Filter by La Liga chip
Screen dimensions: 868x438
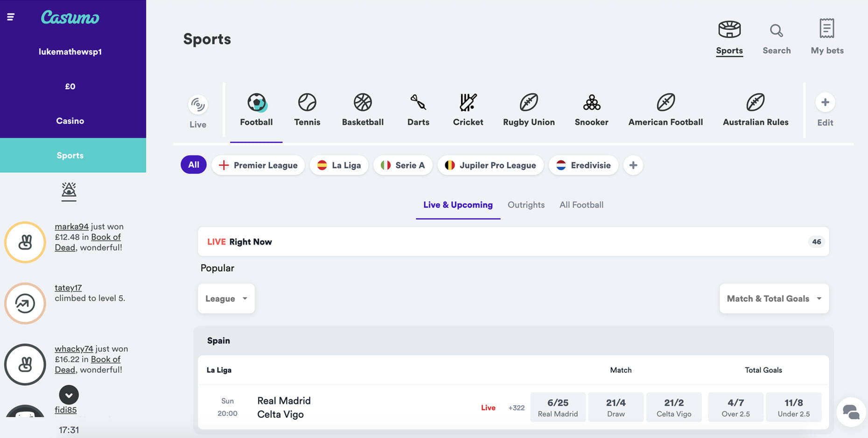(x=339, y=165)
